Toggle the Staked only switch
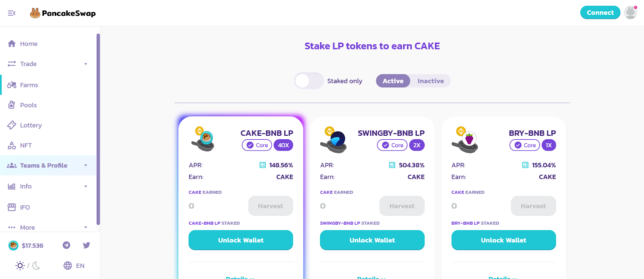 309,81
